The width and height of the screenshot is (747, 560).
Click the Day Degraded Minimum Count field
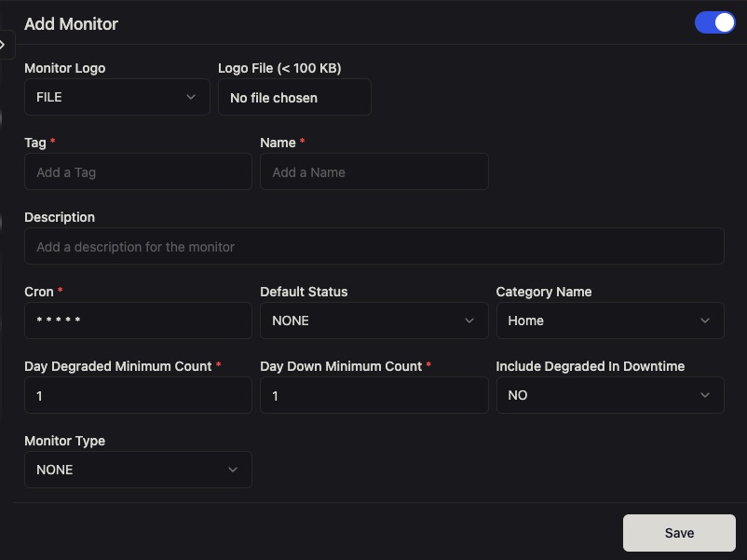138,395
